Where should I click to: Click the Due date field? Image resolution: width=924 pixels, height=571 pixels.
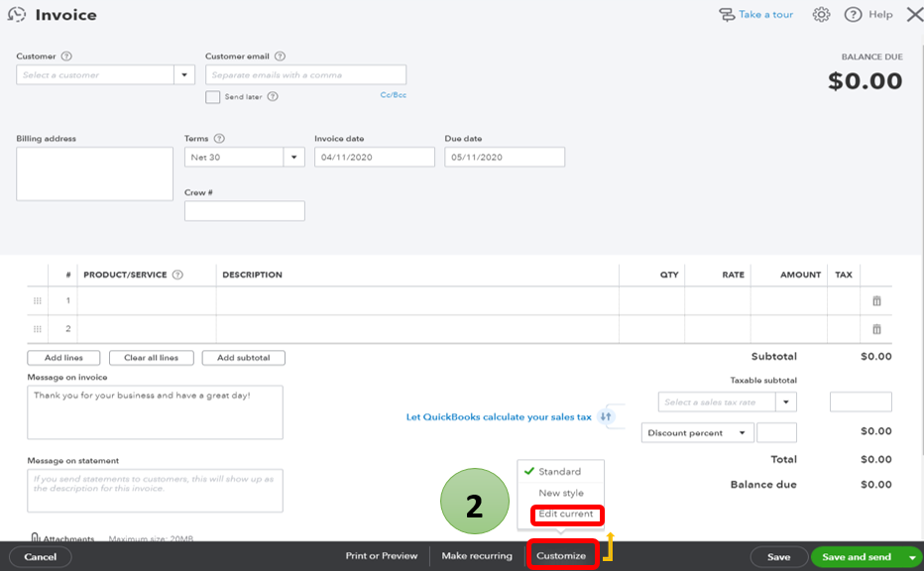pos(505,158)
